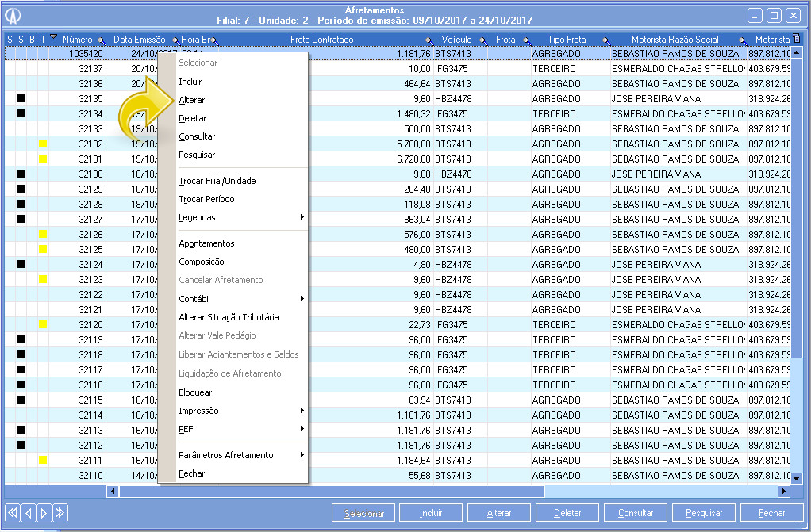Click the search icon in the Número column header
Screen dimensions: 811x532
coord(102,40)
